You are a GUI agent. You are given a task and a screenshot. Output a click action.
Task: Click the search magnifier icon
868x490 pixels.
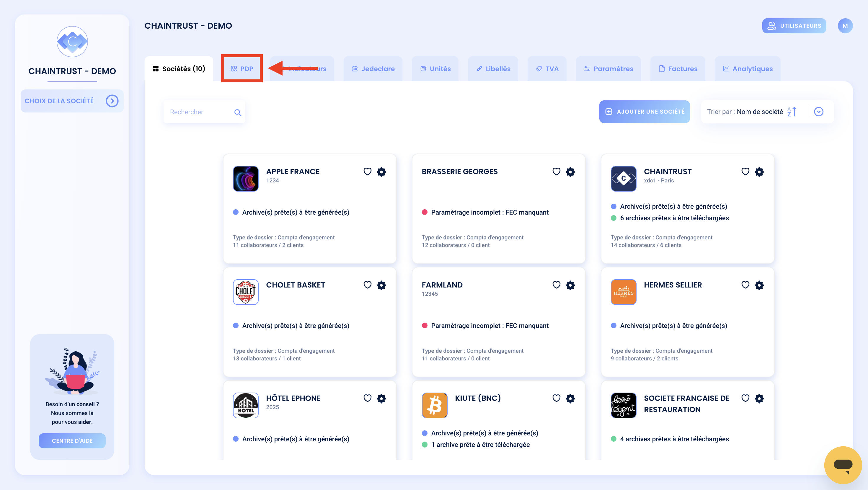(x=238, y=112)
